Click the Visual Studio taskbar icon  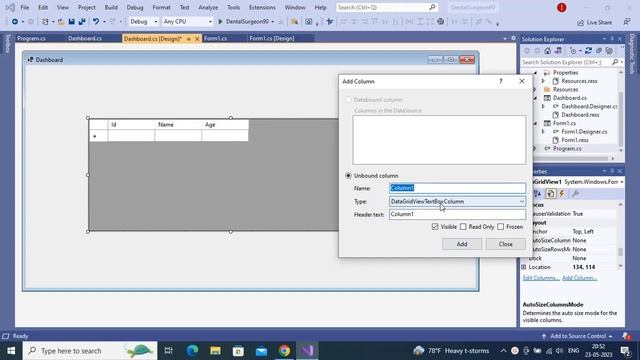307,351
